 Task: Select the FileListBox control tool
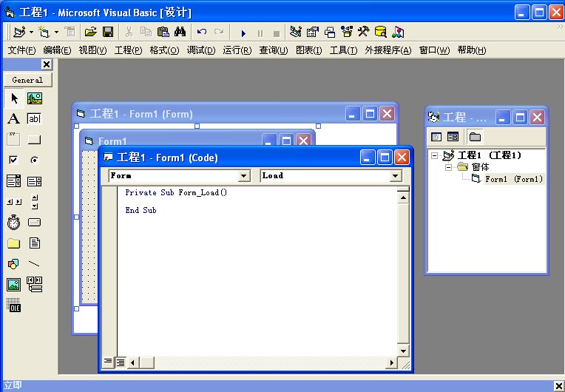35,243
